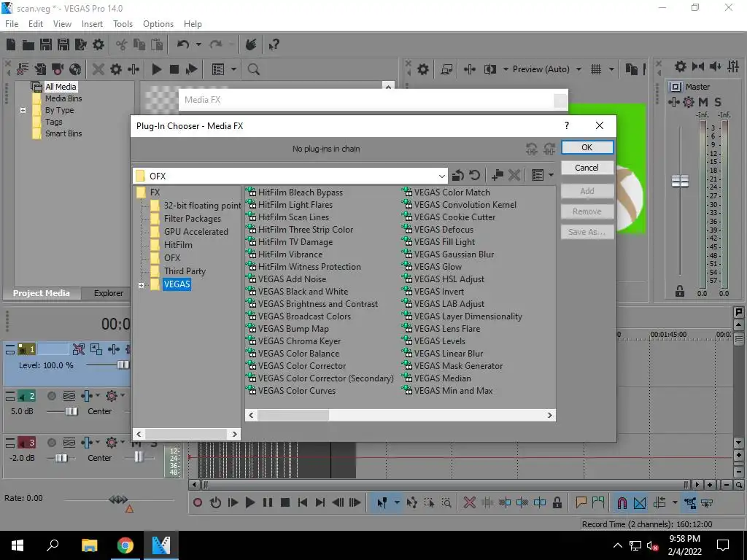The height and width of the screenshot is (560, 747).
Task: Click the red Delete X icon in the editing toolbar
Action: (469, 502)
